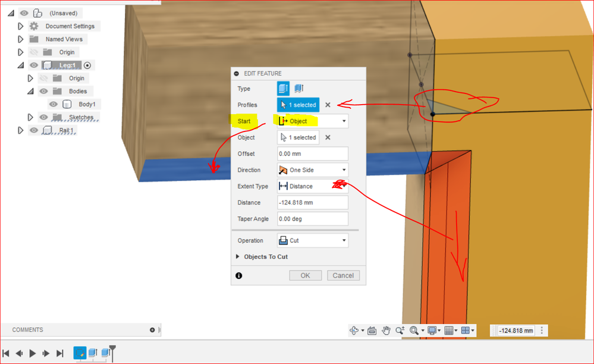594x364 pixels.
Task: Open the Orbit navigation tool
Action: (354, 331)
